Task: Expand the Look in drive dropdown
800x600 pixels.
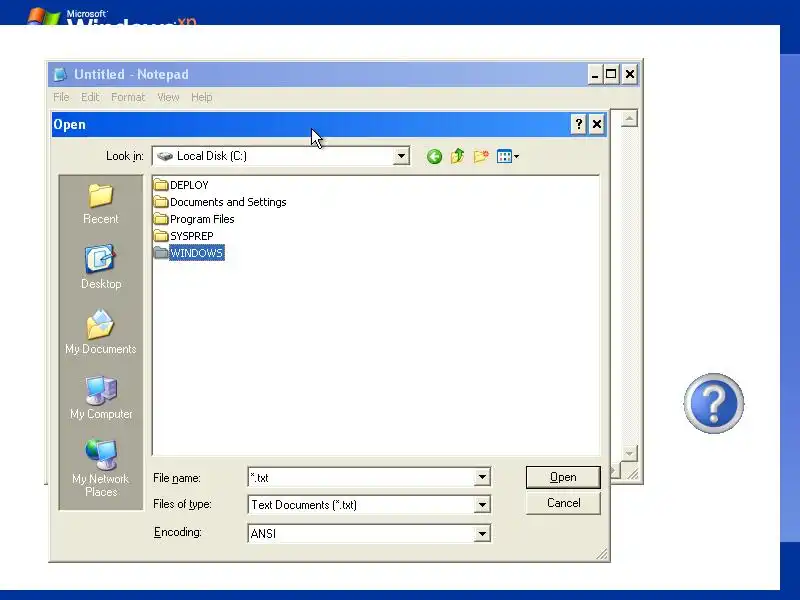Action: click(401, 156)
